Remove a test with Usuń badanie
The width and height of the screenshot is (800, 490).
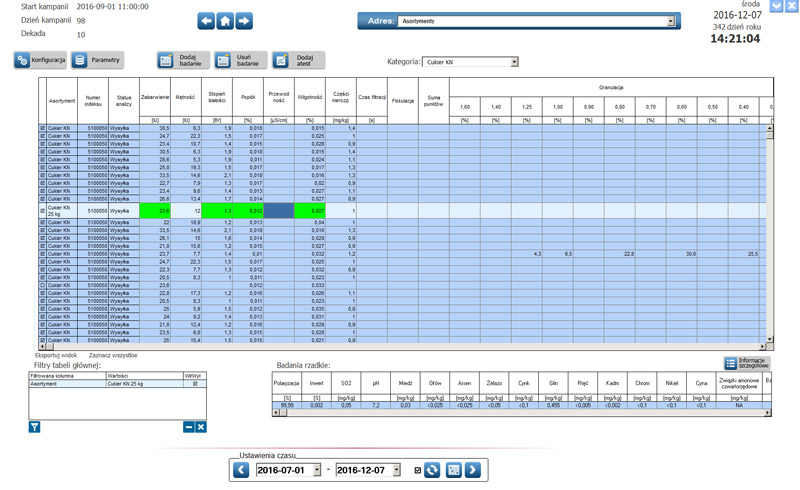(x=241, y=60)
